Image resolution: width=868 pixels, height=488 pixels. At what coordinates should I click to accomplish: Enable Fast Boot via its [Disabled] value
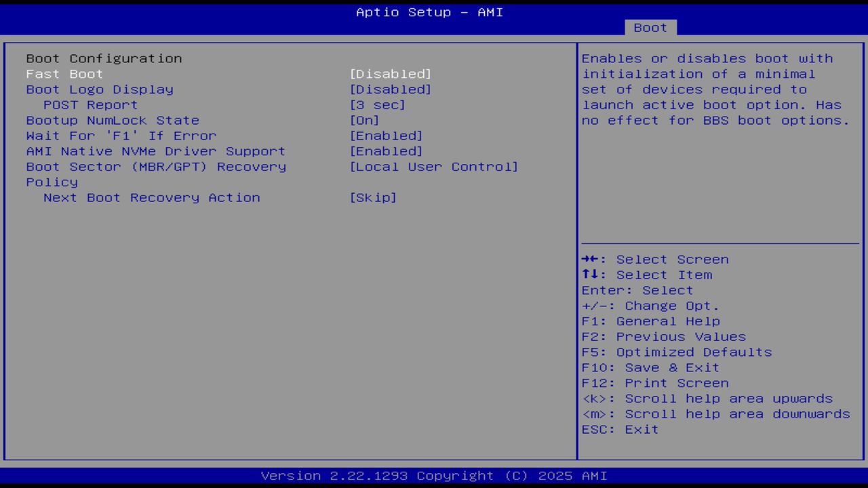[391, 73]
